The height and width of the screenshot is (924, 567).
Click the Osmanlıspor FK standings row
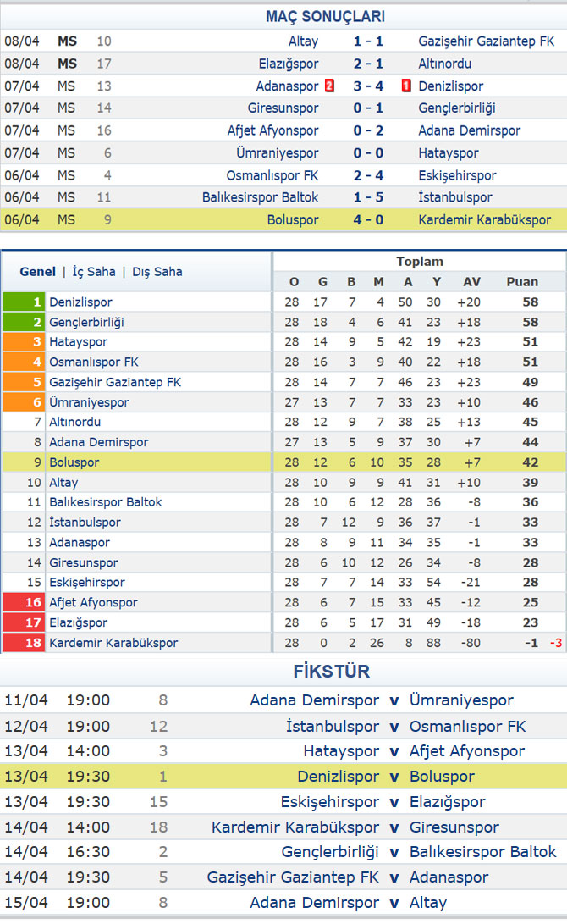click(x=283, y=362)
